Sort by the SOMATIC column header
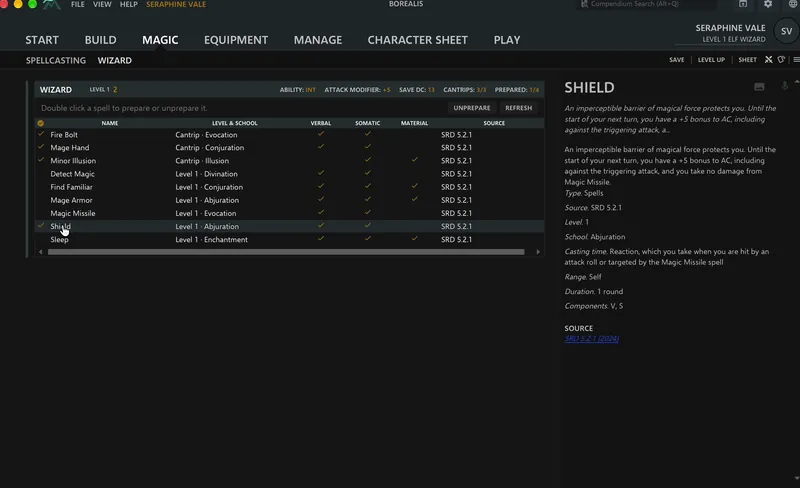The width and height of the screenshot is (800, 488). coord(367,123)
